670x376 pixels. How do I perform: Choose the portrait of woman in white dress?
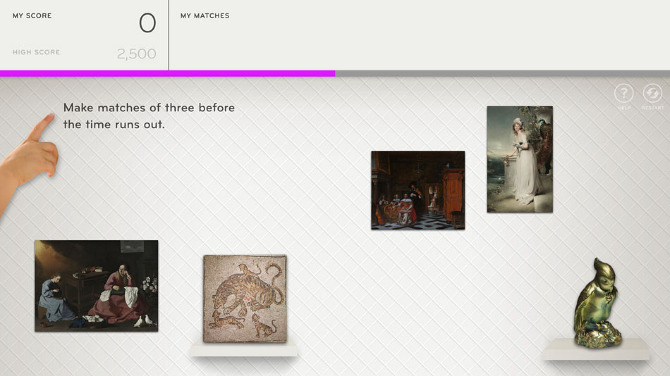click(x=520, y=159)
